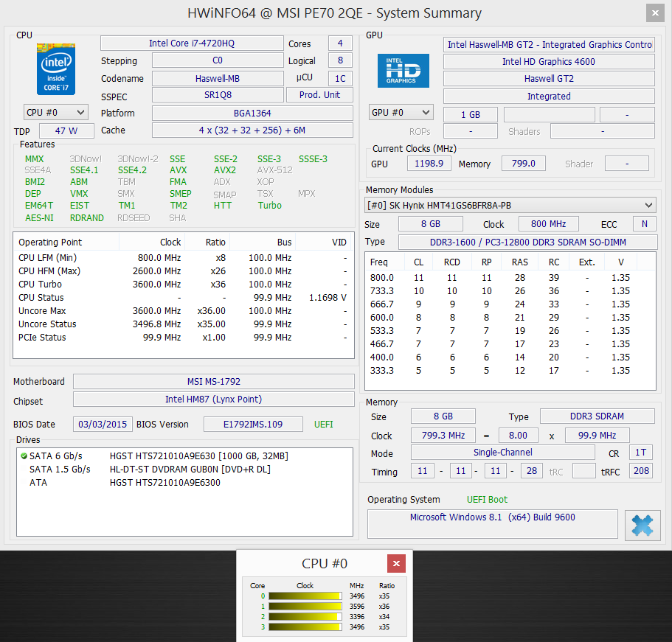Click the 333.3 frequency timing row

point(510,371)
